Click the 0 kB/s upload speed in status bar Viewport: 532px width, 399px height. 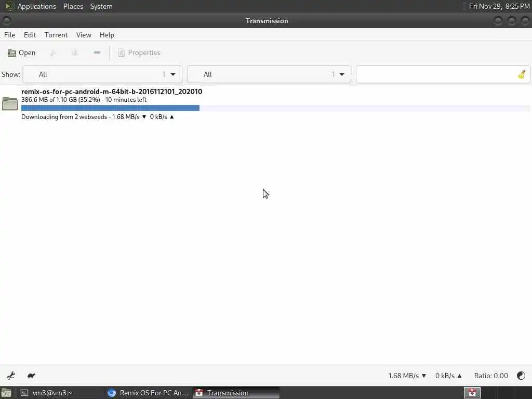pyautogui.click(x=448, y=376)
